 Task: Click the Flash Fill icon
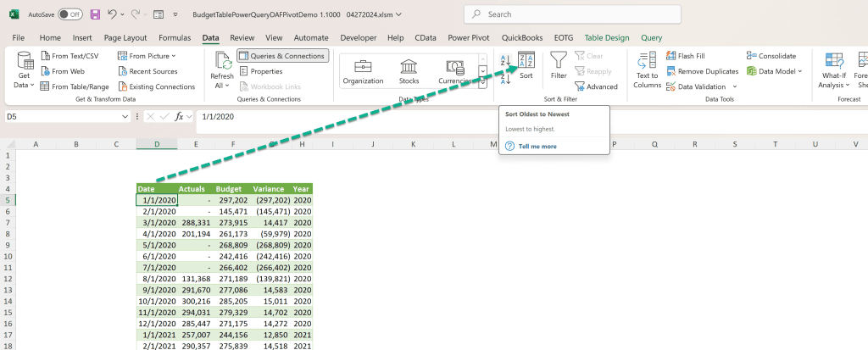(x=670, y=56)
